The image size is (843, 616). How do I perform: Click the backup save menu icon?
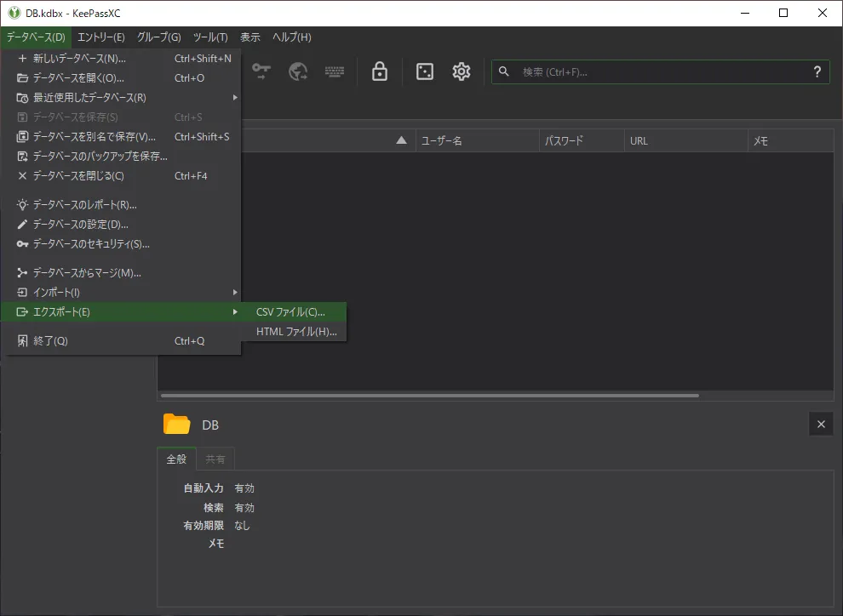[x=22, y=157]
